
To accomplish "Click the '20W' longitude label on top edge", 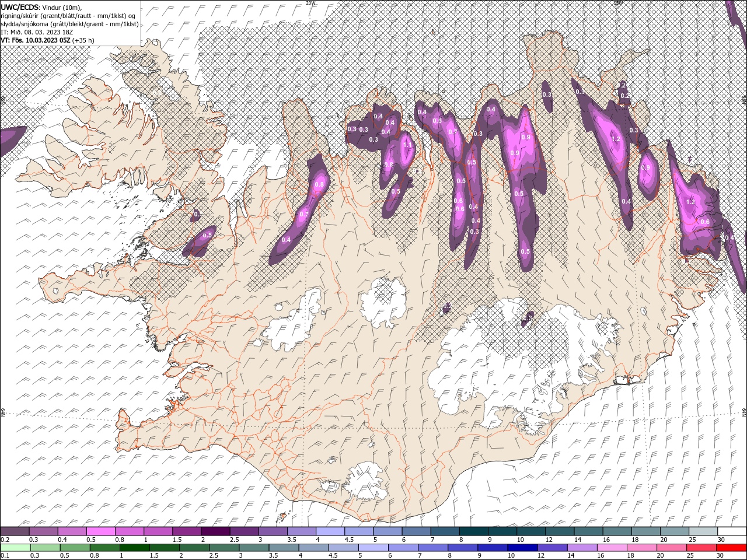I will coord(310,3).
